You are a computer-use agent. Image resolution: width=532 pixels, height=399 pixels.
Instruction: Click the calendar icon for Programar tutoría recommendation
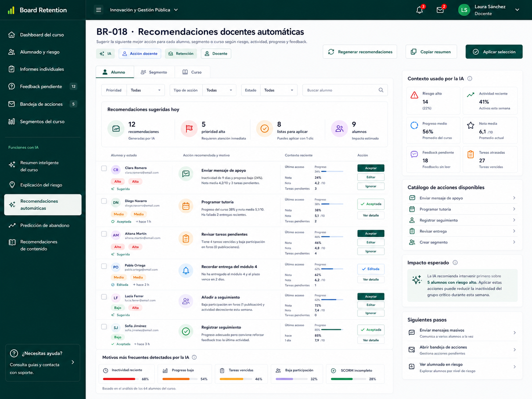coord(186,206)
